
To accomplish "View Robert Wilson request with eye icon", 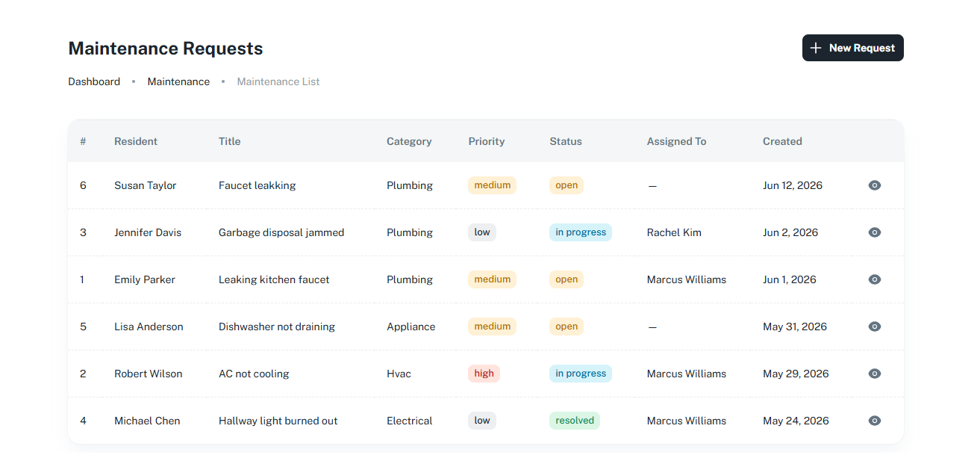I will (875, 374).
